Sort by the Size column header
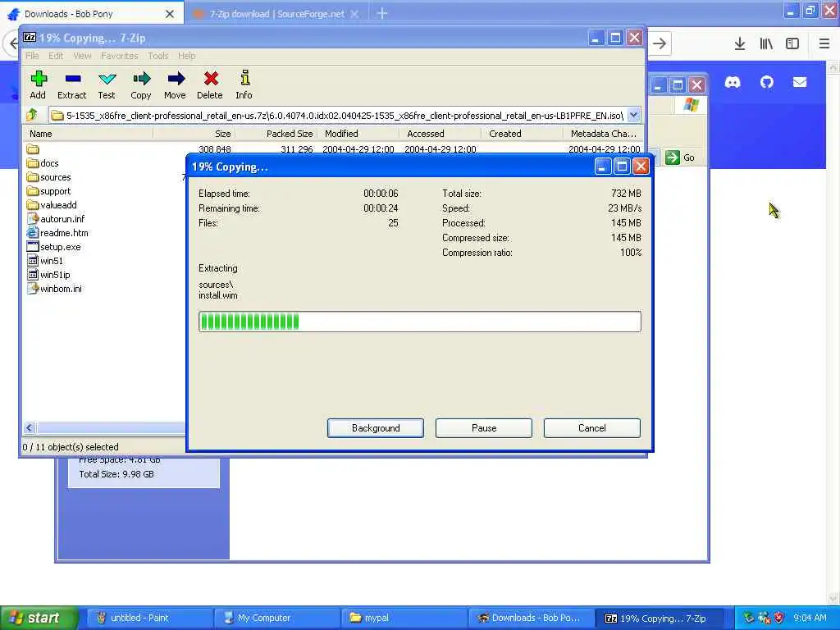The width and height of the screenshot is (840, 630). click(x=194, y=134)
